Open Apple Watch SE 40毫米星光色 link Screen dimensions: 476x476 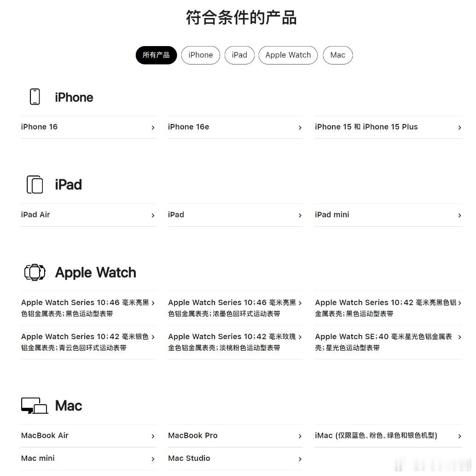388,342
